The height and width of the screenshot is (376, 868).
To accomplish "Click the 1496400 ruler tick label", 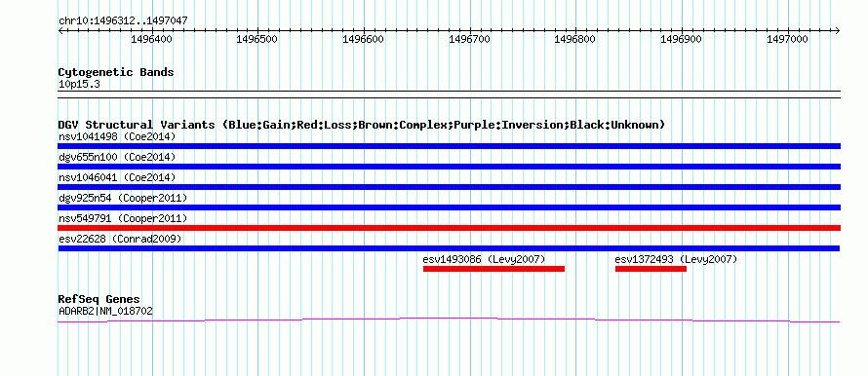I will pyautogui.click(x=151, y=39).
